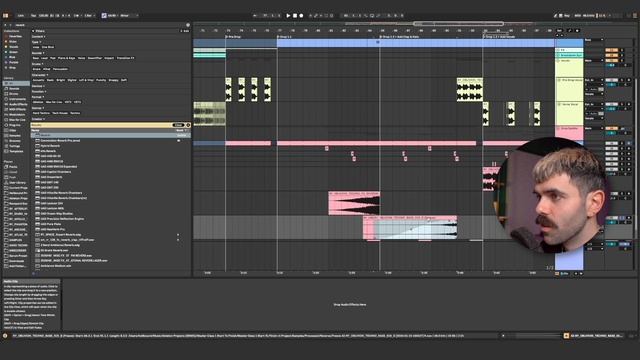Select Templates in Library sidebar

tap(16, 151)
